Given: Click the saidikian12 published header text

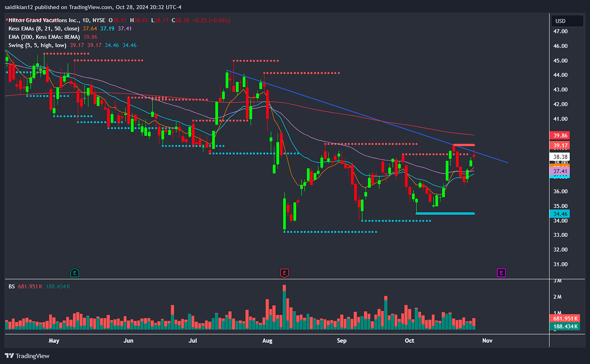Looking at the screenshot, I should coord(93,7).
